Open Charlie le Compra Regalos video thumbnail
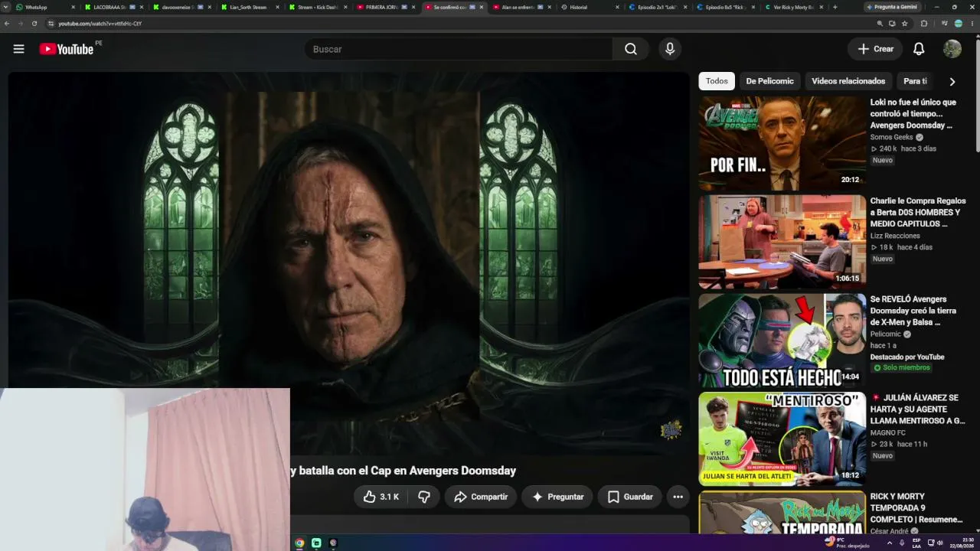The width and height of the screenshot is (980, 551). (x=782, y=242)
